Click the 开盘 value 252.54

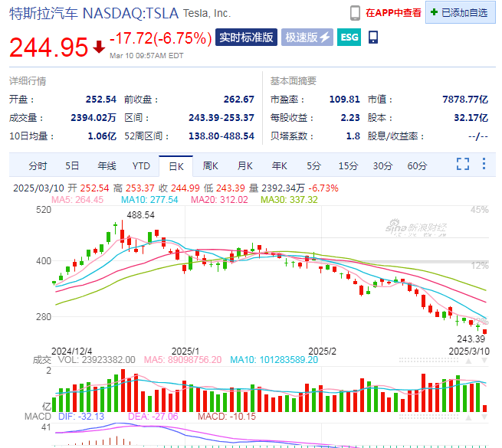coord(101,100)
